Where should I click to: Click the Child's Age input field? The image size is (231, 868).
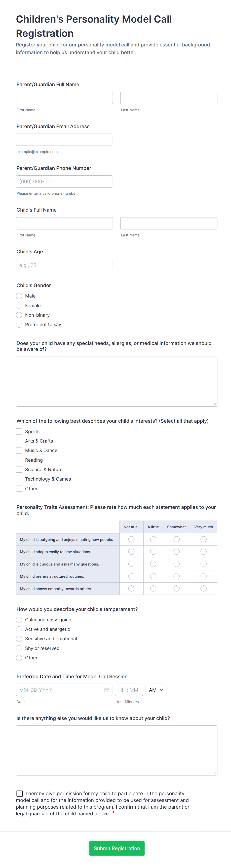pyautogui.click(x=64, y=265)
